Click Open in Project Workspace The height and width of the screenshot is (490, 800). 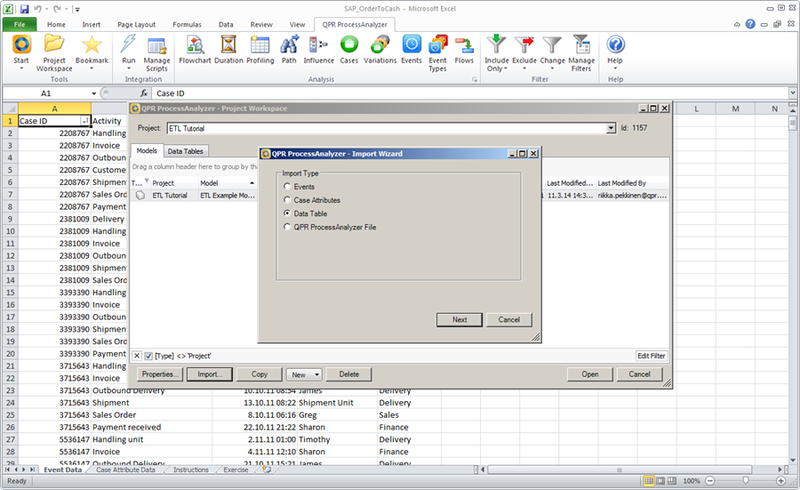[590, 374]
